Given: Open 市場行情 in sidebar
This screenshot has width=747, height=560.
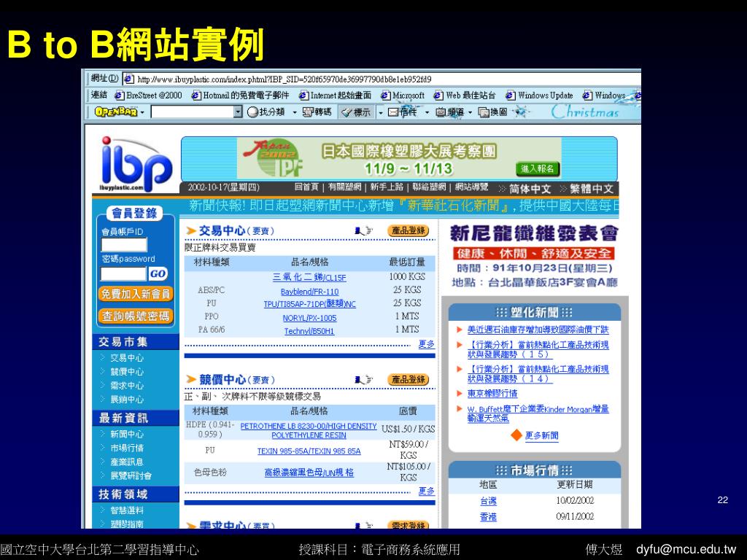Looking at the screenshot, I should 127,448.
